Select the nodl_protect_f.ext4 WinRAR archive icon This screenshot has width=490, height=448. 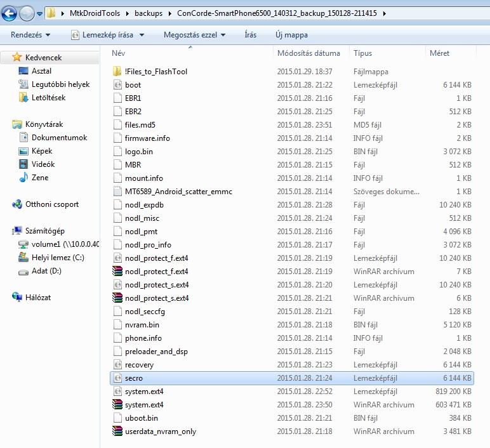click(117, 271)
